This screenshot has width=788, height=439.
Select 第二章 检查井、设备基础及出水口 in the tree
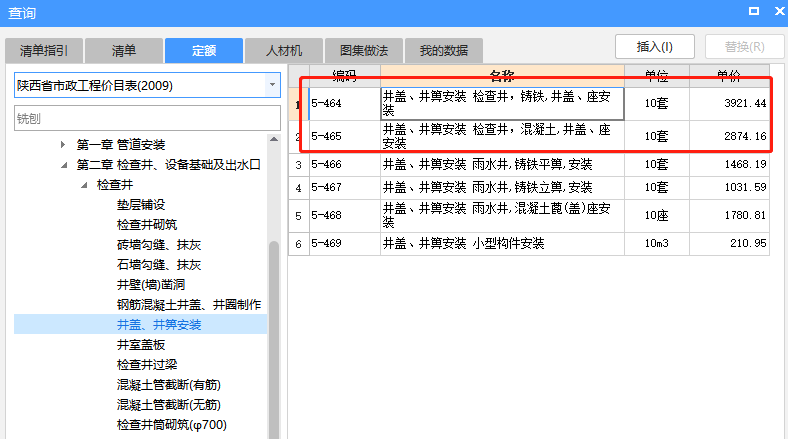(168, 165)
